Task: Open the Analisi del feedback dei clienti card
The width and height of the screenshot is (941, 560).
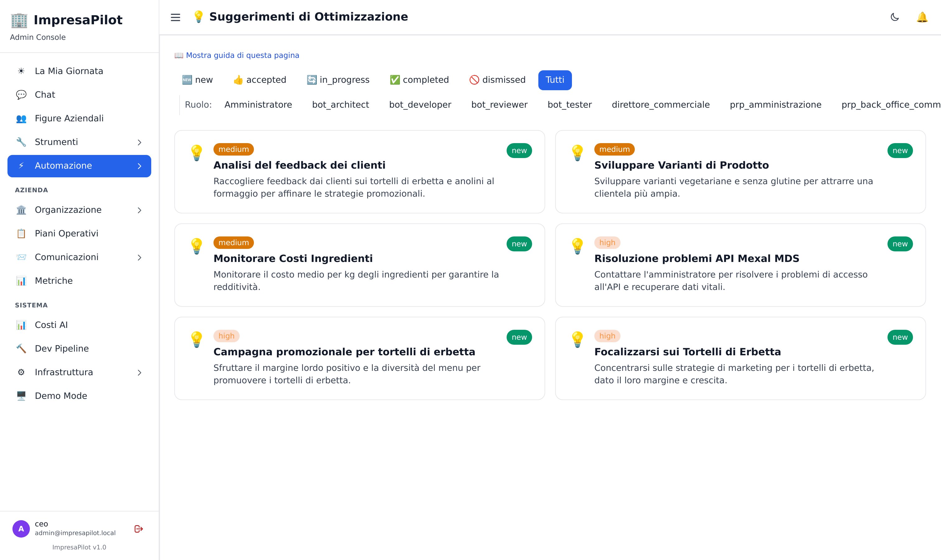Action: (360, 172)
